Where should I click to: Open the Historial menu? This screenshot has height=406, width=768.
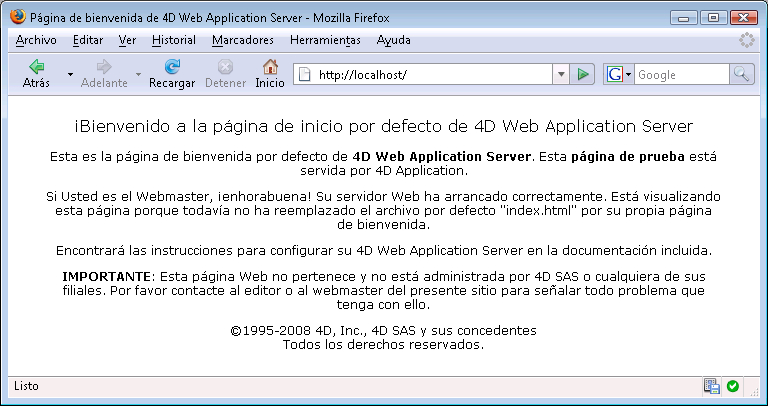(173, 40)
